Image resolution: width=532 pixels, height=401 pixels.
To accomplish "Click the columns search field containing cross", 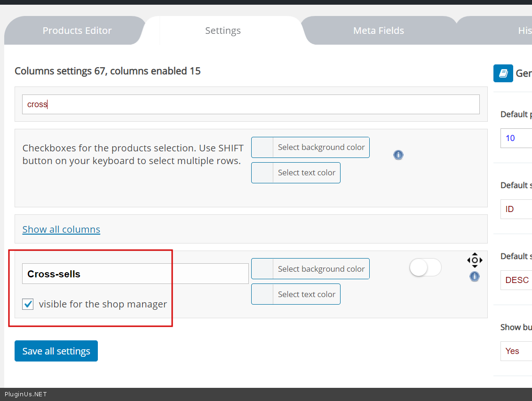I will 251,104.
